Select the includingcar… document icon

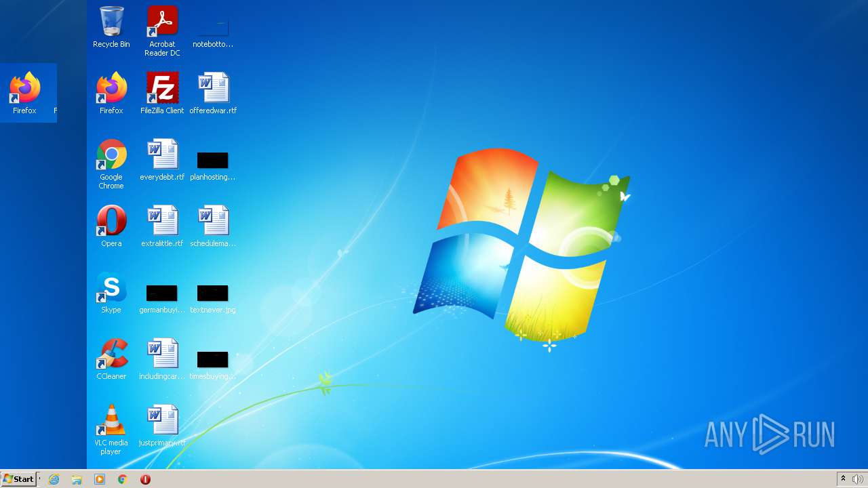point(162,359)
